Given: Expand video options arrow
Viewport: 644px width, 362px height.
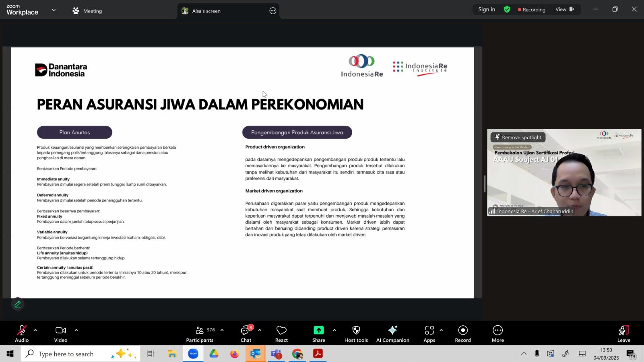Looking at the screenshot, I should (x=76, y=330).
